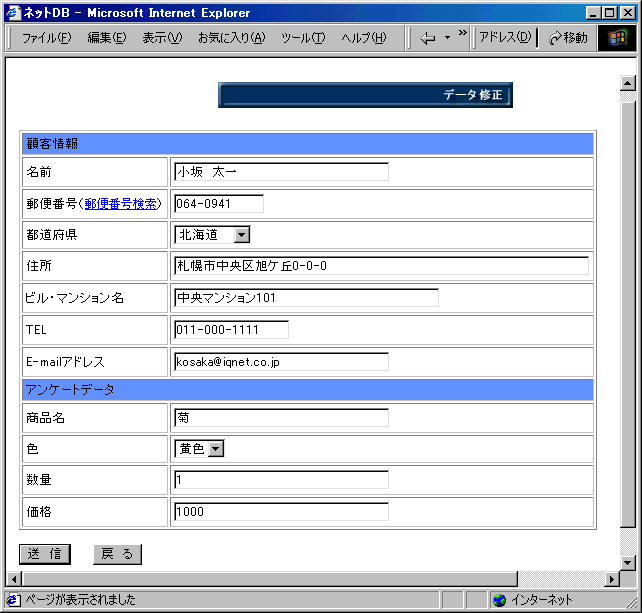This screenshot has height=613, width=642.
Task: Click the アンケートデータ section header
Action: click(x=307, y=390)
